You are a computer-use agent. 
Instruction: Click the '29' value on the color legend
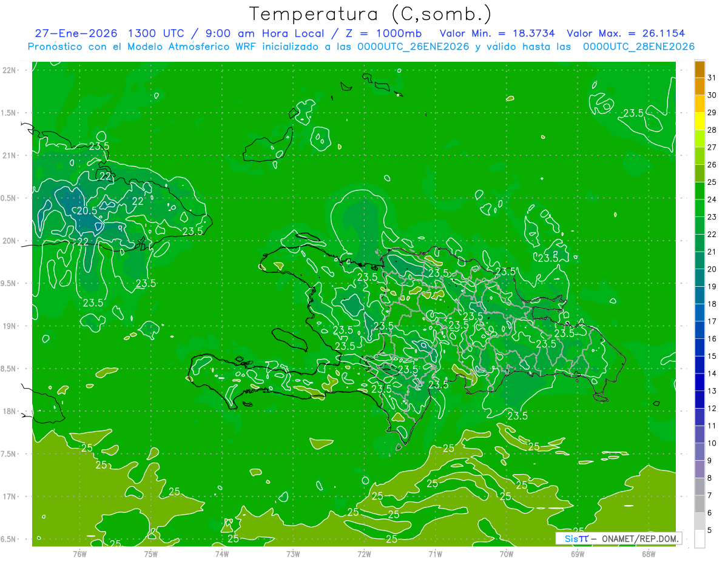coord(712,112)
